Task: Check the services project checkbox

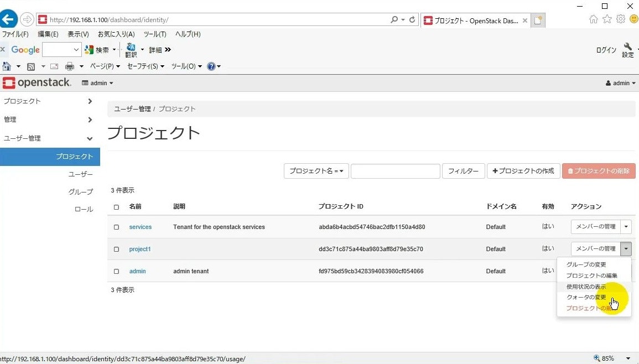Action: click(117, 227)
